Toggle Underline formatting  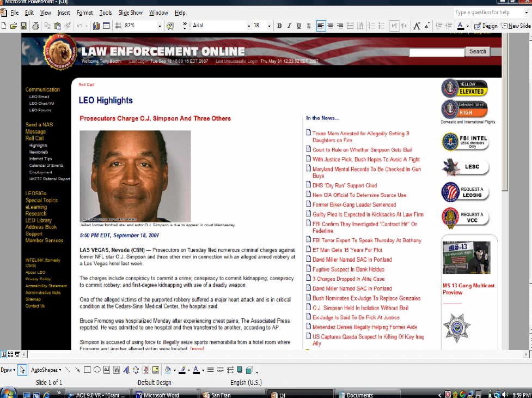[299, 26]
